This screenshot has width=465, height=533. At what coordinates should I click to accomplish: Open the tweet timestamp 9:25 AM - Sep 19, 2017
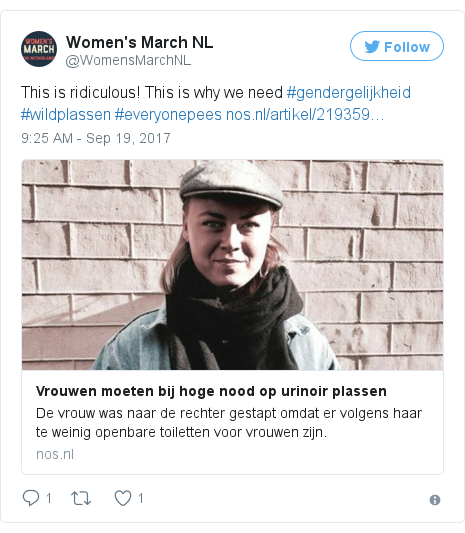96,138
